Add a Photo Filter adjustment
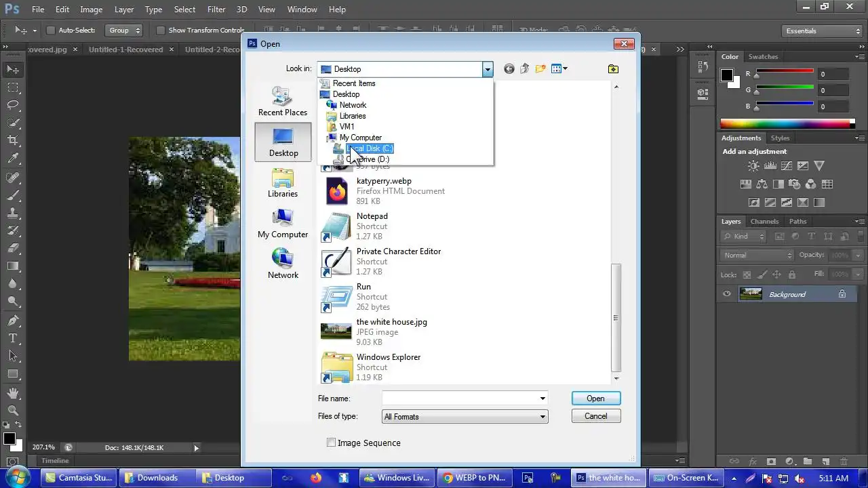The height and width of the screenshot is (488, 868). click(x=794, y=184)
